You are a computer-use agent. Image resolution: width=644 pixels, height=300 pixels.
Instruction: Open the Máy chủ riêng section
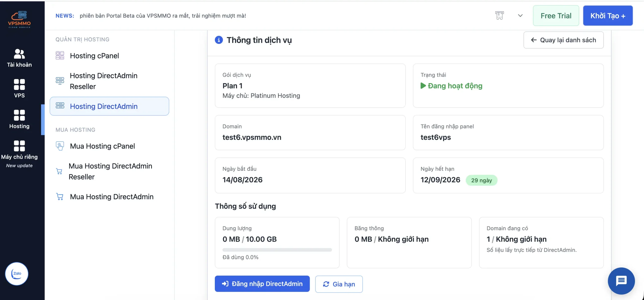pyautogui.click(x=19, y=154)
